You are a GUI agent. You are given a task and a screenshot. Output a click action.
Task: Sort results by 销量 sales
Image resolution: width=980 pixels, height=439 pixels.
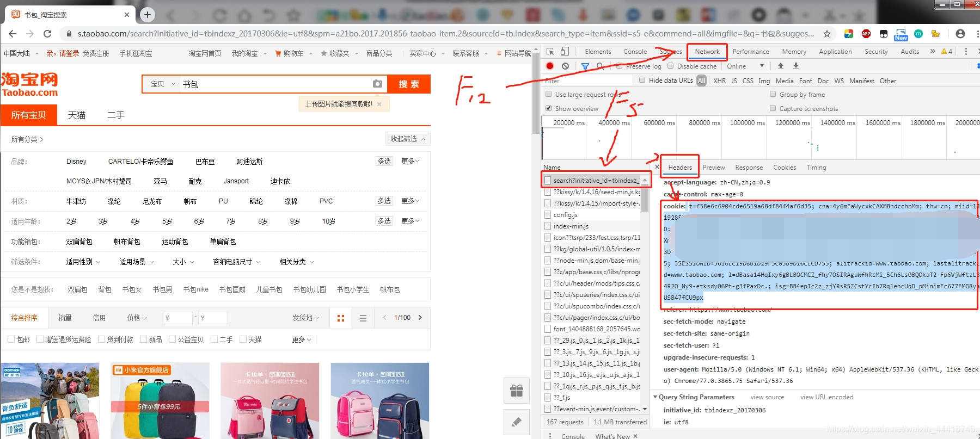click(x=65, y=318)
